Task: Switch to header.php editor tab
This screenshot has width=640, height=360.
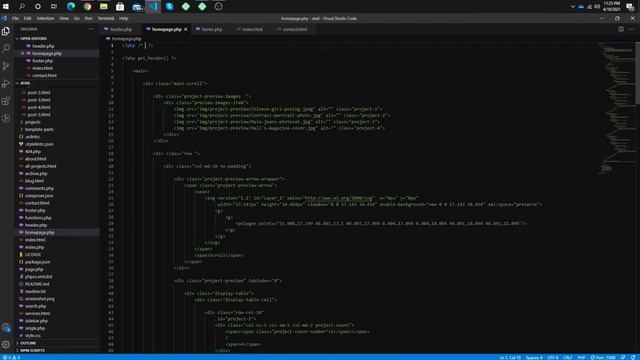Action: pos(121,29)
